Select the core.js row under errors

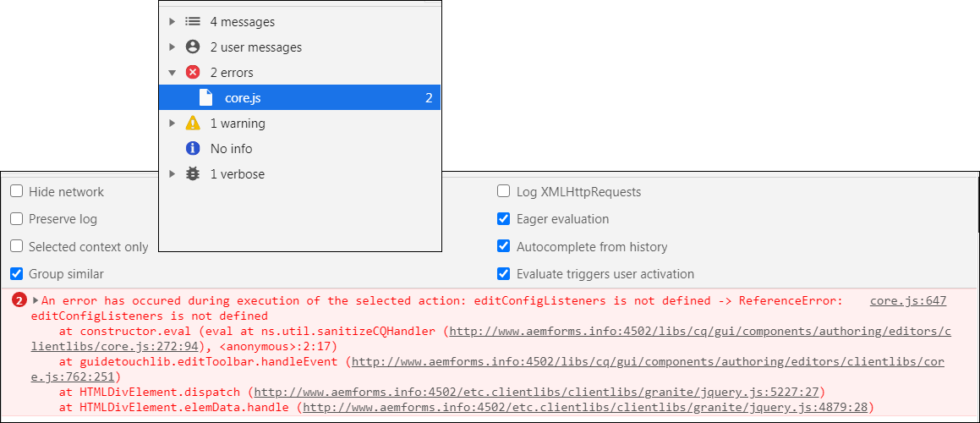(300, 97)
